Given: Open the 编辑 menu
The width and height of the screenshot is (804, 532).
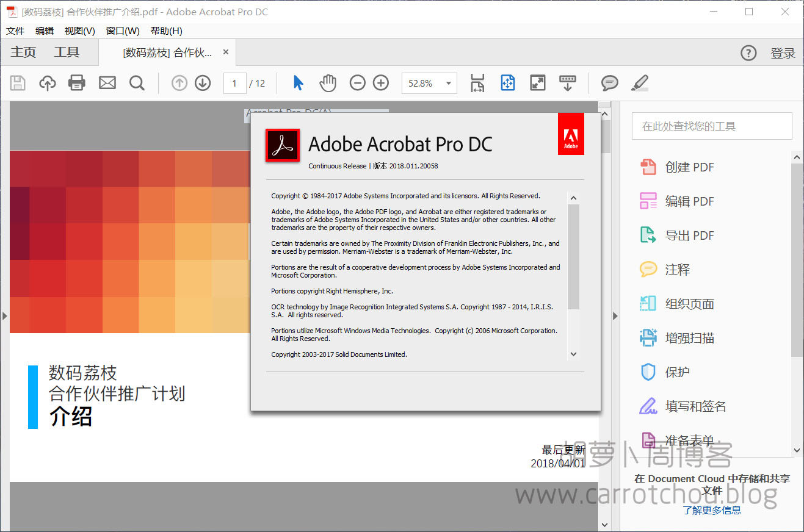Looking at the screenshot, I should click(x=45, y=31).
